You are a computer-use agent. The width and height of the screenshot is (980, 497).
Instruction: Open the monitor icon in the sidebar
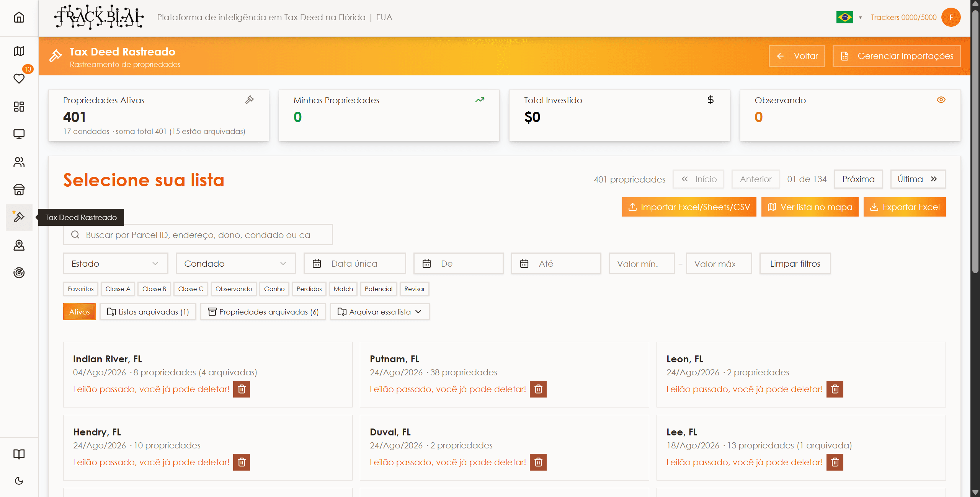19,134
